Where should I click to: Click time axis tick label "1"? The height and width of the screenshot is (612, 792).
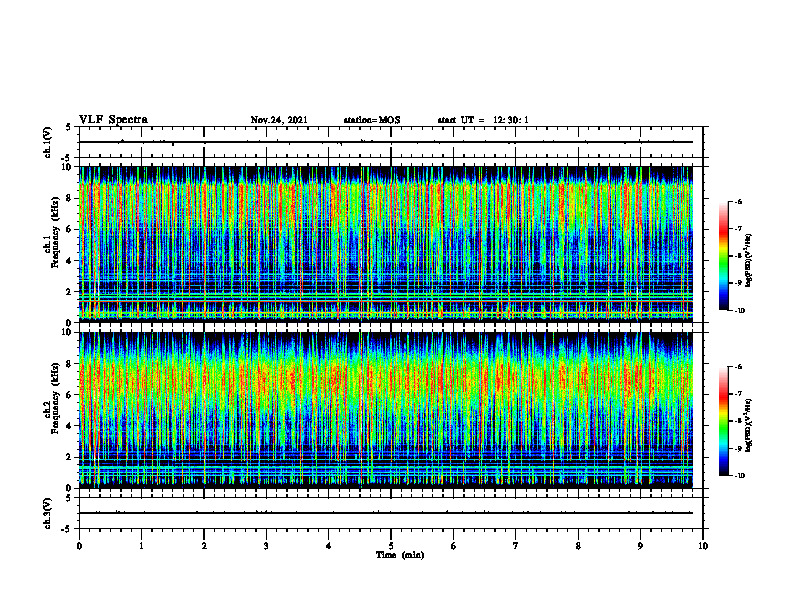point(141,546)
